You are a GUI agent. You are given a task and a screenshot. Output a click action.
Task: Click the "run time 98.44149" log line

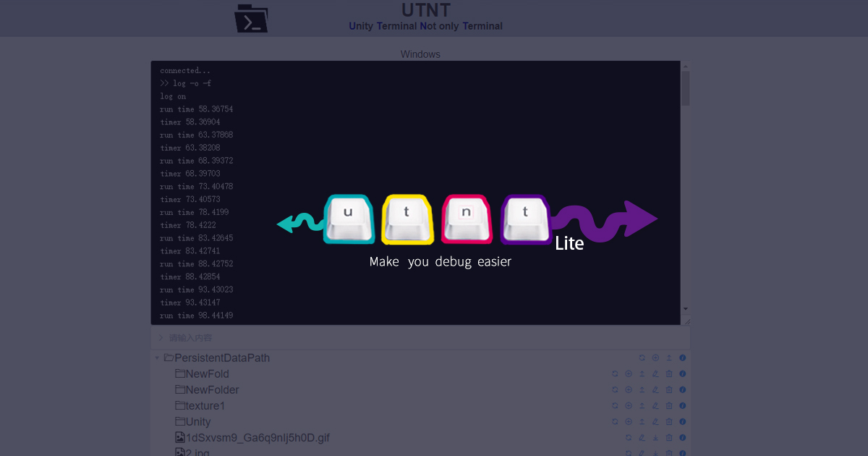[197, 316]
